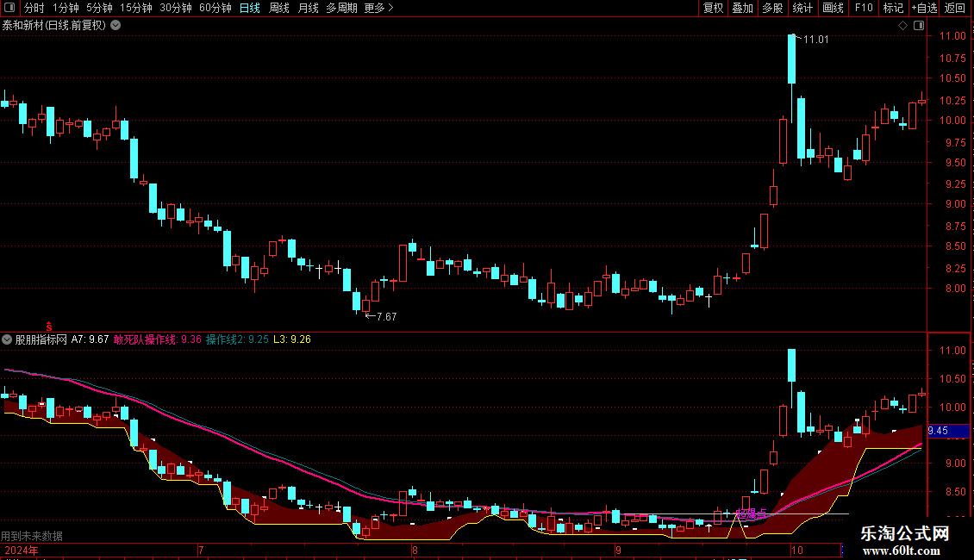This screenshot has height=560, width=974.
Task: Select the 1分钟 period tab
Action: [66, 8]
